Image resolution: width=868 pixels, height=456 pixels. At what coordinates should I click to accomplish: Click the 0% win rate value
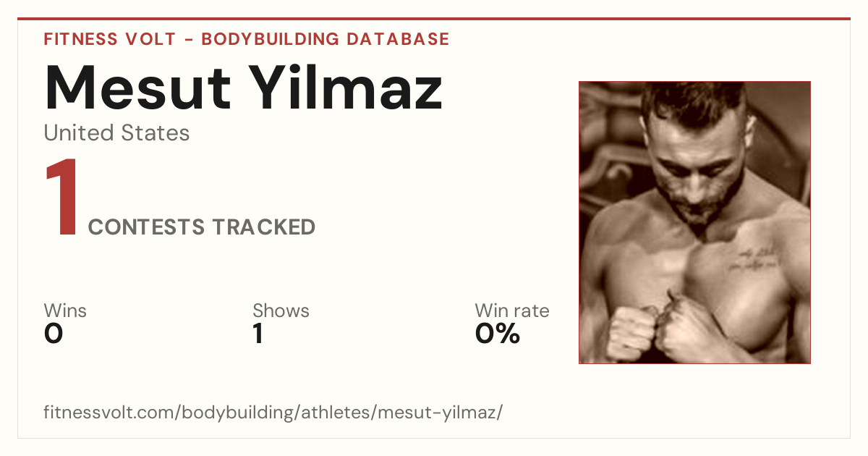click(x=498, y=334)
